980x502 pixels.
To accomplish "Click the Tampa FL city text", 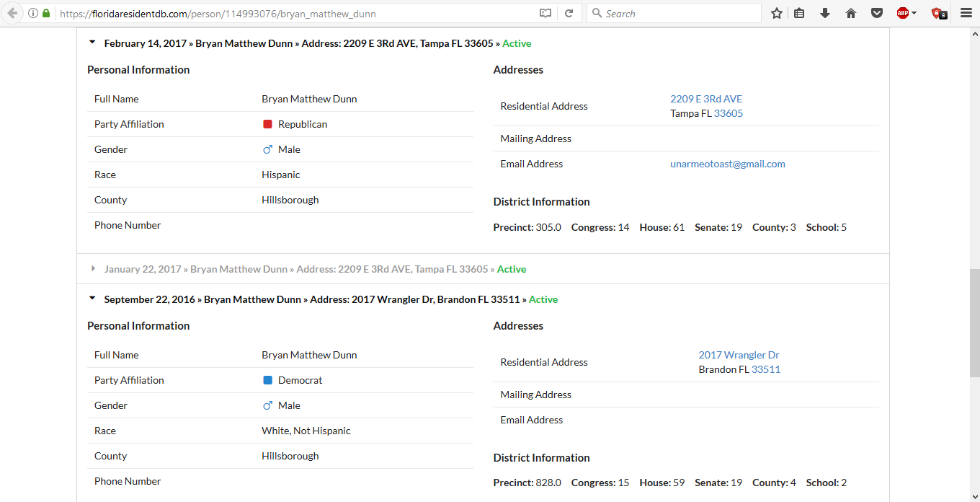I will (x=691, y=113).
